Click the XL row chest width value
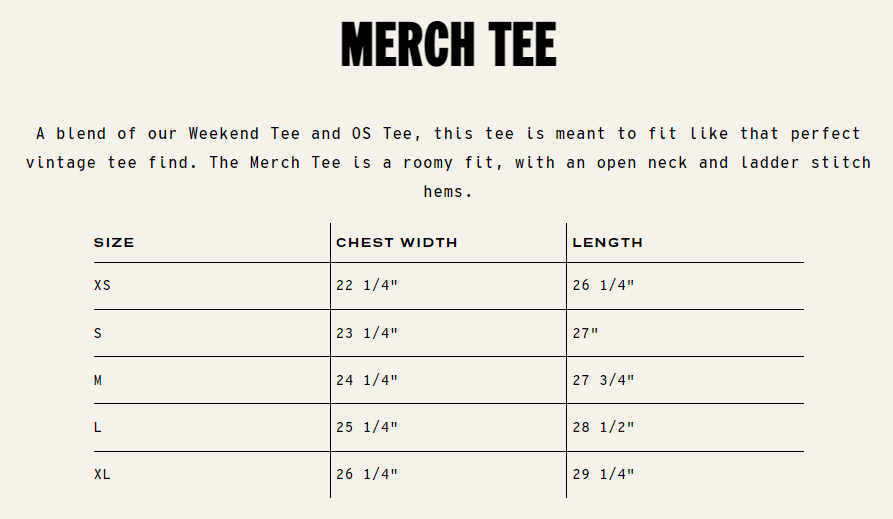 367,474
